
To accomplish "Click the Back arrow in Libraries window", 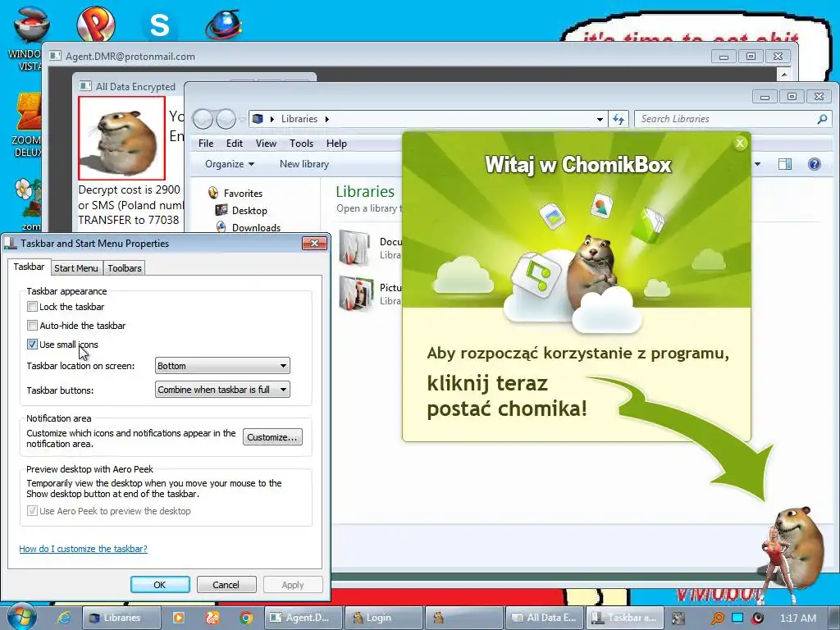I will pyautogui.click(x=203, y=119).
